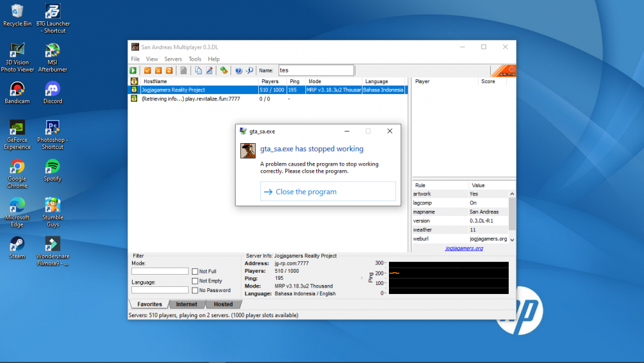Select the Bandicam desktop icon

[x=17, y=92]
